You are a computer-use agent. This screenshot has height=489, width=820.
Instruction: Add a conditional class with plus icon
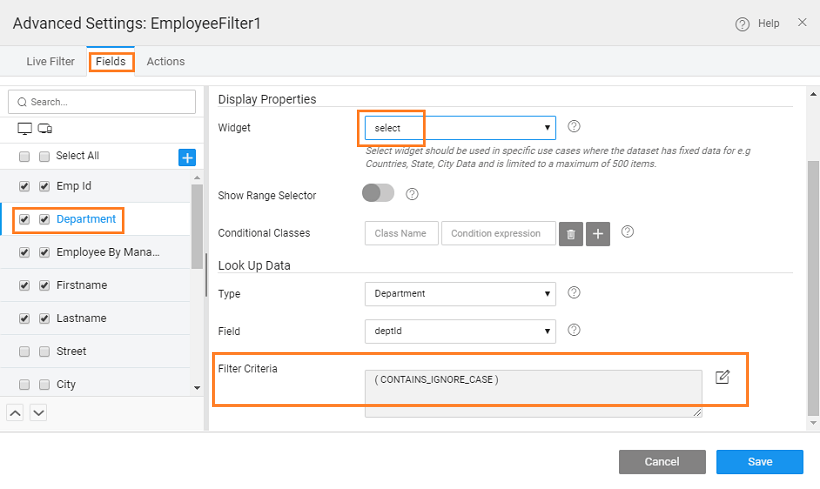[x=598, y=233]
